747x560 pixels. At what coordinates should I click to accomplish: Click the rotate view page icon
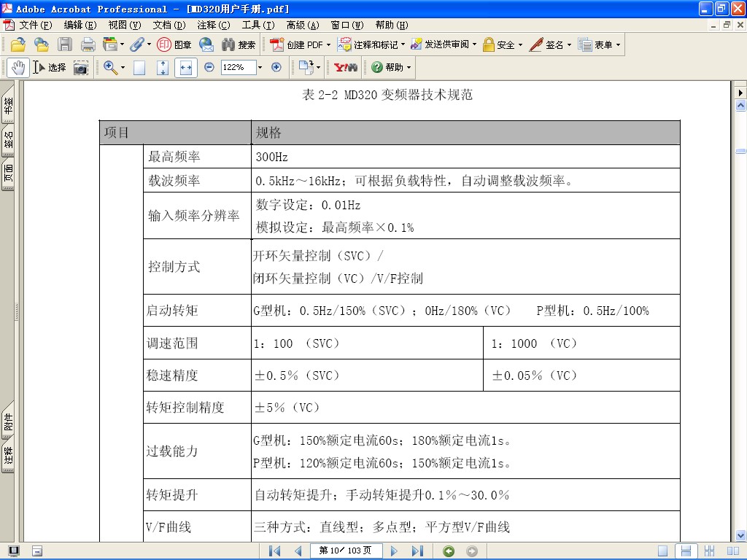click(x=306, y=67)
